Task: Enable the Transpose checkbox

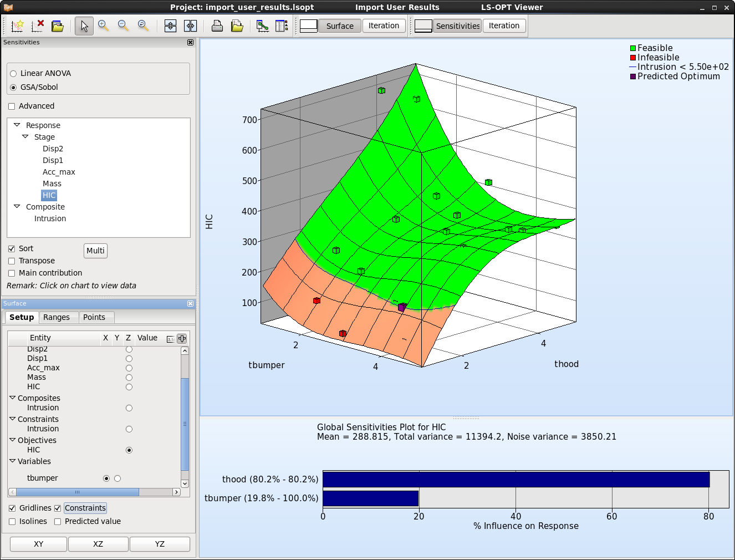Action: point(12,261)
